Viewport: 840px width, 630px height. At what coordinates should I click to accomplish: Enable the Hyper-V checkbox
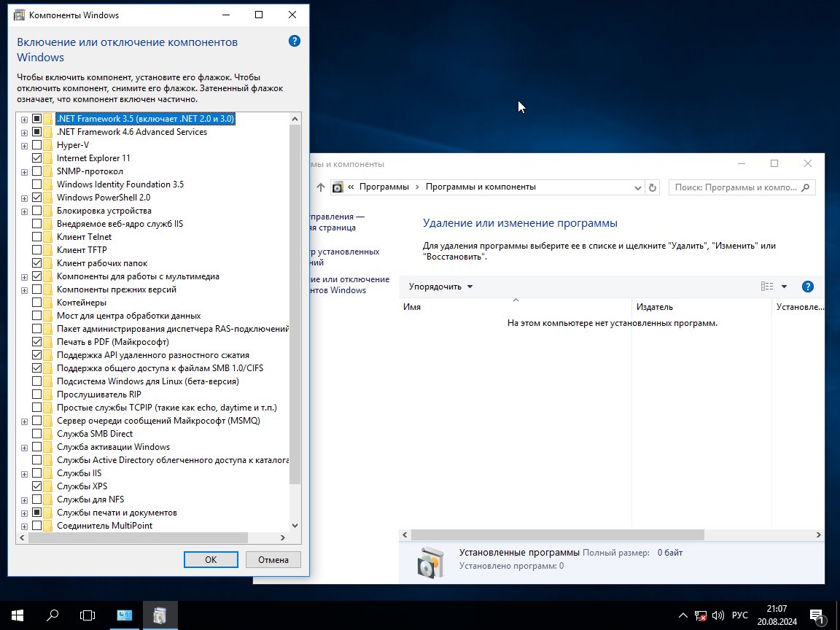coord(37,144)
